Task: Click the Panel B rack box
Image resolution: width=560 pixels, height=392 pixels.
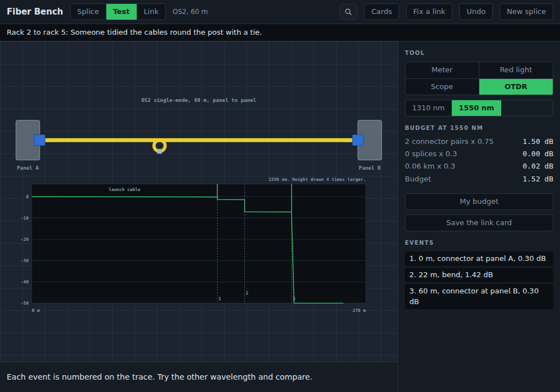Action: (370, 140)
